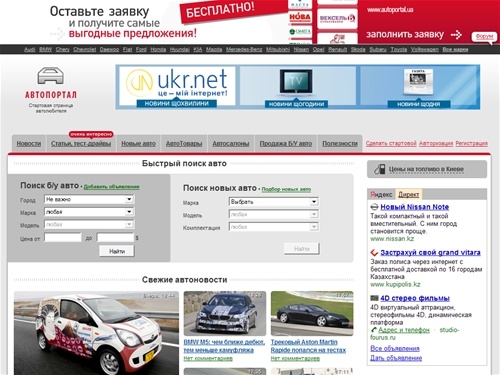Click the Дать объявление link

pyautogui.click(x=396, y=358)
